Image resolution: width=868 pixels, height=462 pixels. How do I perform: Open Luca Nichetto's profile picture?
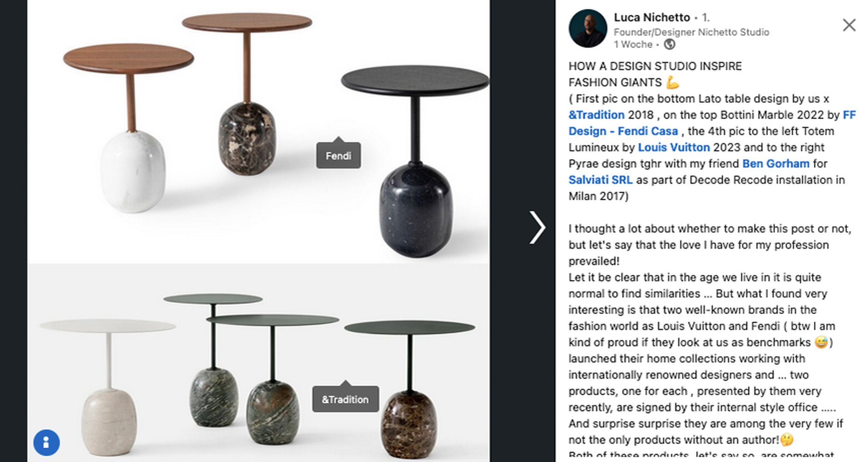(588, 29)
